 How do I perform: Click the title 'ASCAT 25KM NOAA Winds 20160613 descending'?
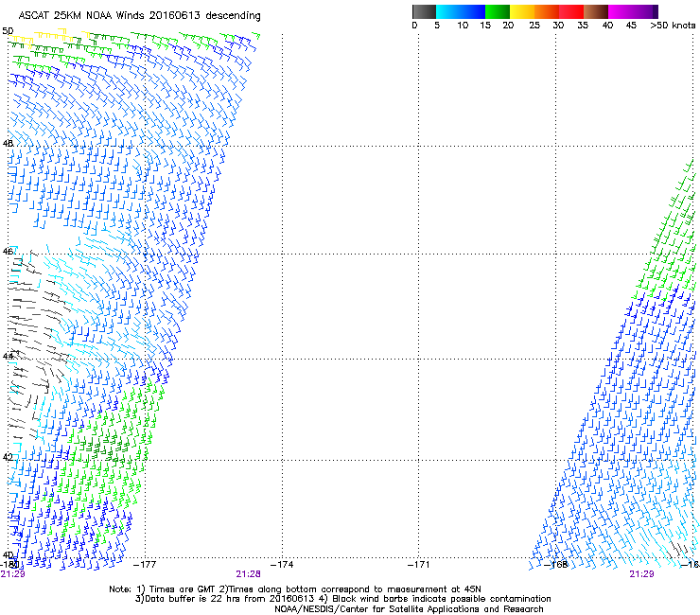[x=139, y=16]
